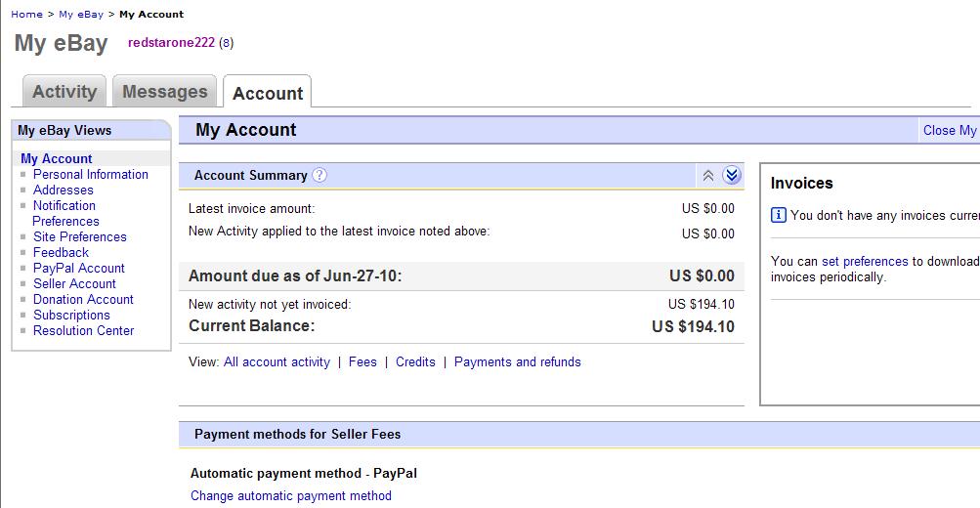This screenshot has width=980, height=508.
Task: Click the Invoices info icon
Action: [778, 215]
